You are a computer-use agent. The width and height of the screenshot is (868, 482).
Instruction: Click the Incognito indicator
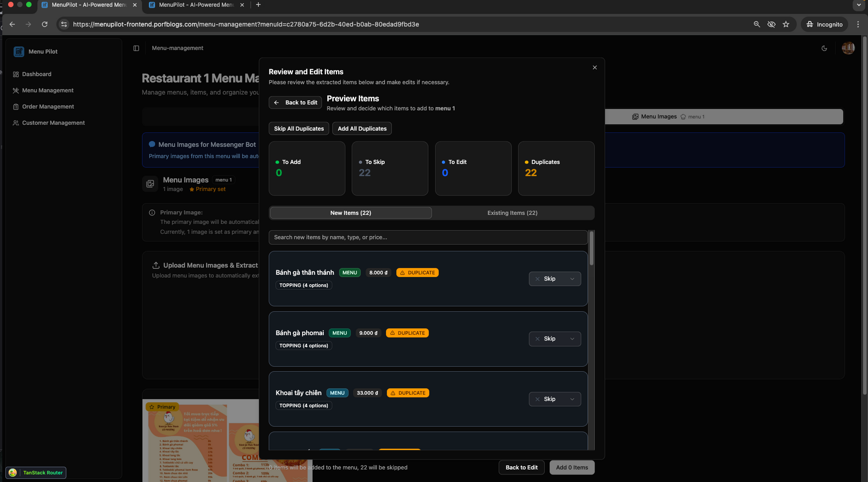825,24
